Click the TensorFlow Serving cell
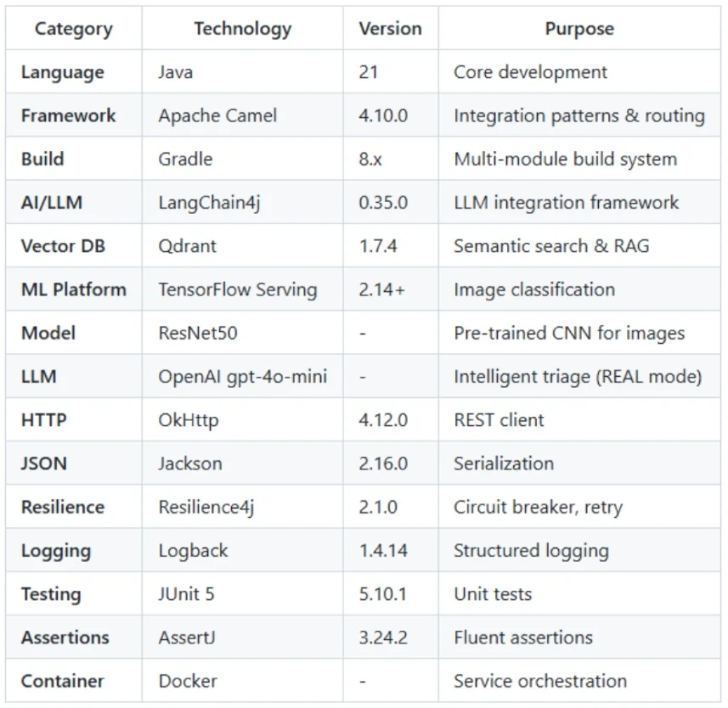This screenshot has width=728, height=708. pyautogui.click(x=237, y=289)
